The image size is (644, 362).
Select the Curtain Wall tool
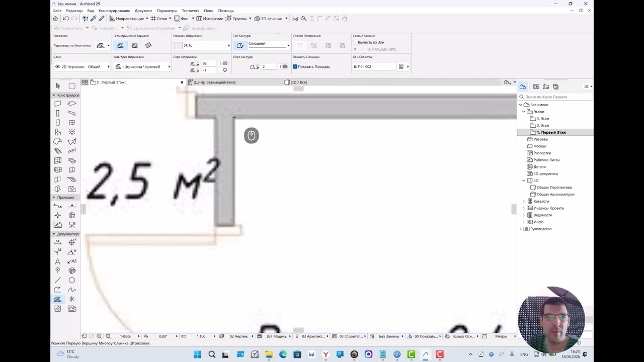click(58, 160)
